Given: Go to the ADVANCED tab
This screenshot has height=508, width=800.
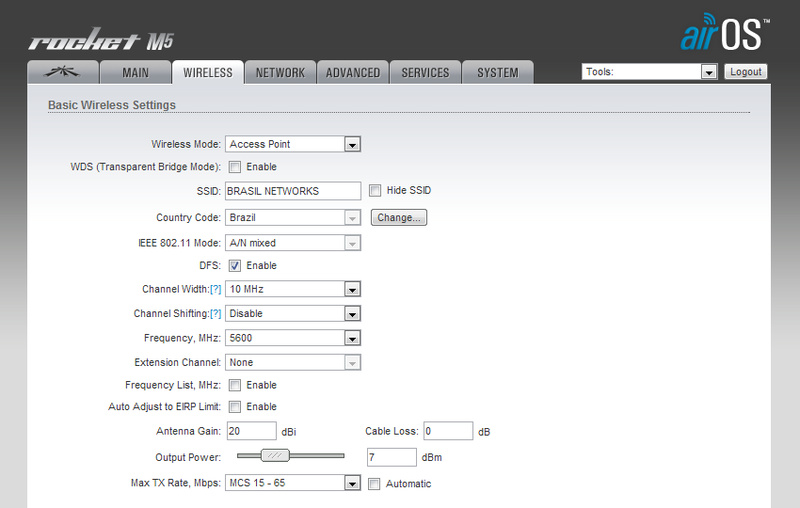Looking at the screenshot, I should coord(353,72).
